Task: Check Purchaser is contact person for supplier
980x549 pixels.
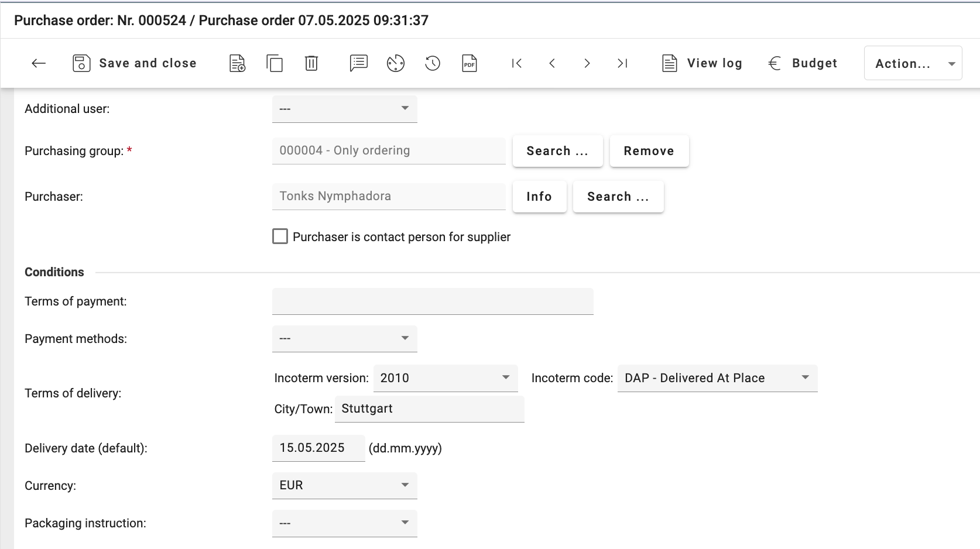Action: coord(280,236)
